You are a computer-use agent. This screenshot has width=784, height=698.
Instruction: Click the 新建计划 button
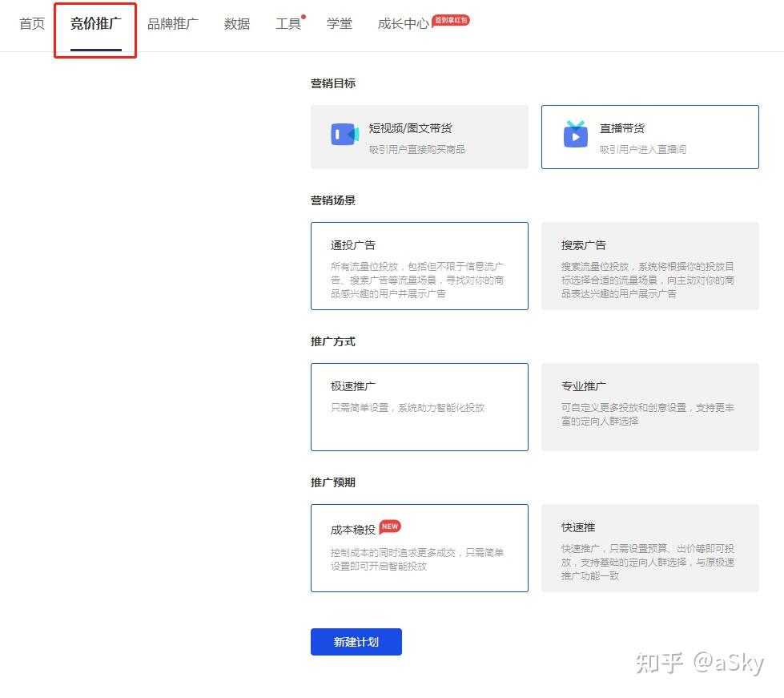coord(356,641)
